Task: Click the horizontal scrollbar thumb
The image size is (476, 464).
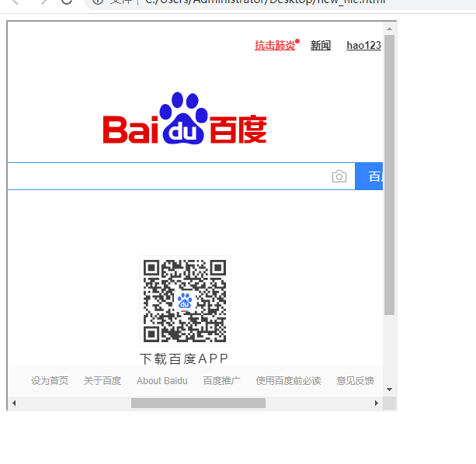Action: coord(198,403)
